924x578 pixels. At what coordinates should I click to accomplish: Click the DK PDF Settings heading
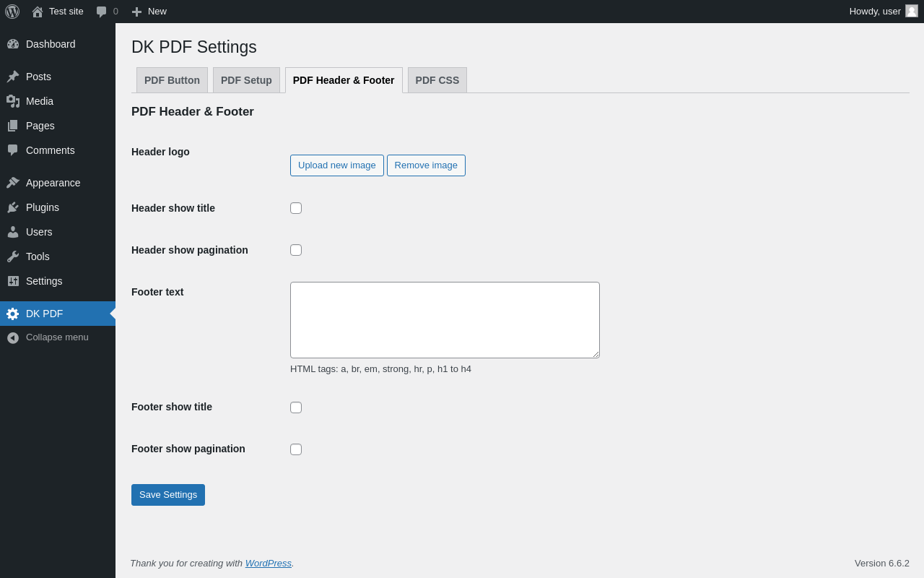coord(194,47)
